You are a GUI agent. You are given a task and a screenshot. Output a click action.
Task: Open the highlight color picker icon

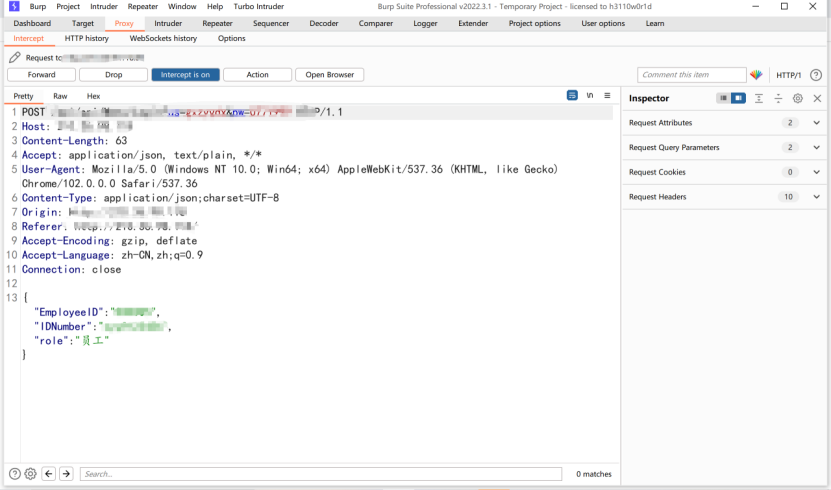click(756, 75)
